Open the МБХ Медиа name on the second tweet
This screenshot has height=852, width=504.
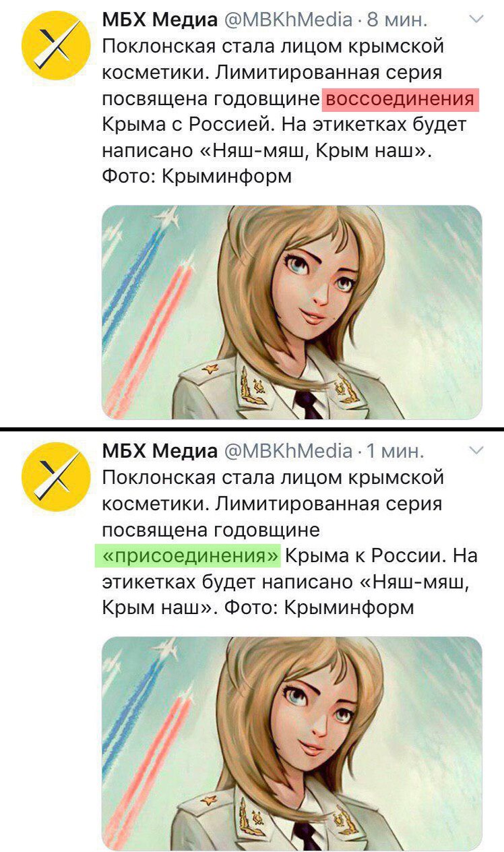160,450
